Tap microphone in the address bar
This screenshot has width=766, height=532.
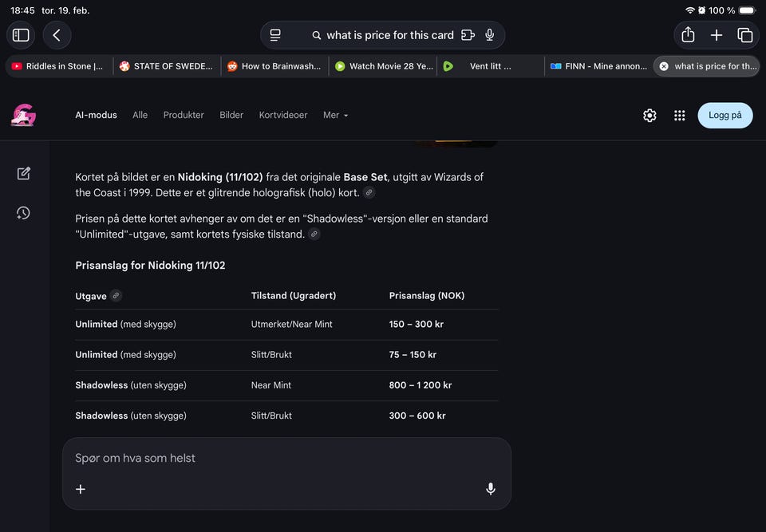pyautogui.click(x=490, y=35)
